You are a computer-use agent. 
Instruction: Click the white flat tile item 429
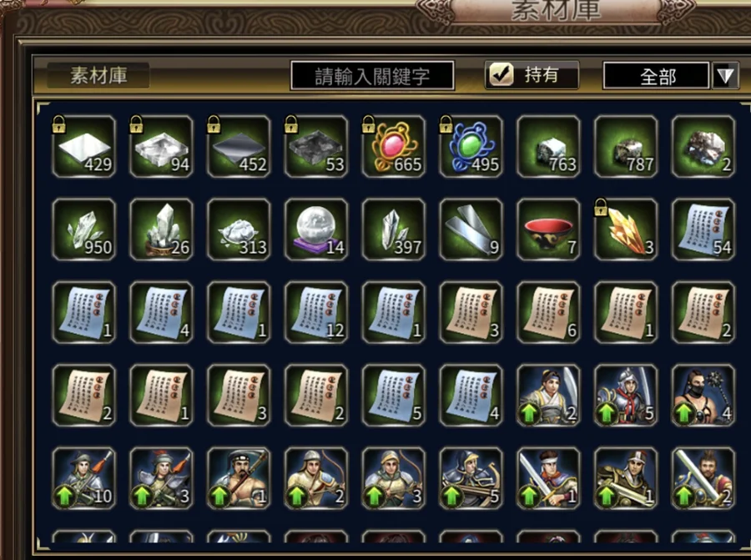pos(83,147)
